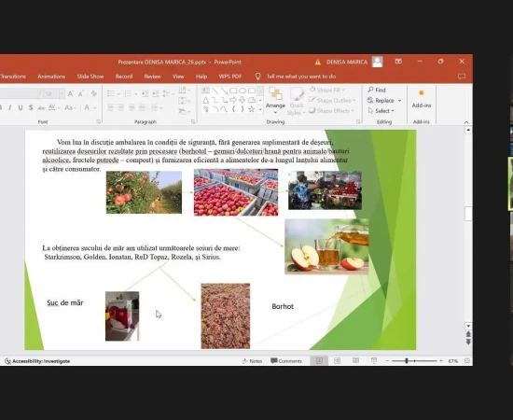
Task: Open the Slide Show tab
Action: [90, 77]
